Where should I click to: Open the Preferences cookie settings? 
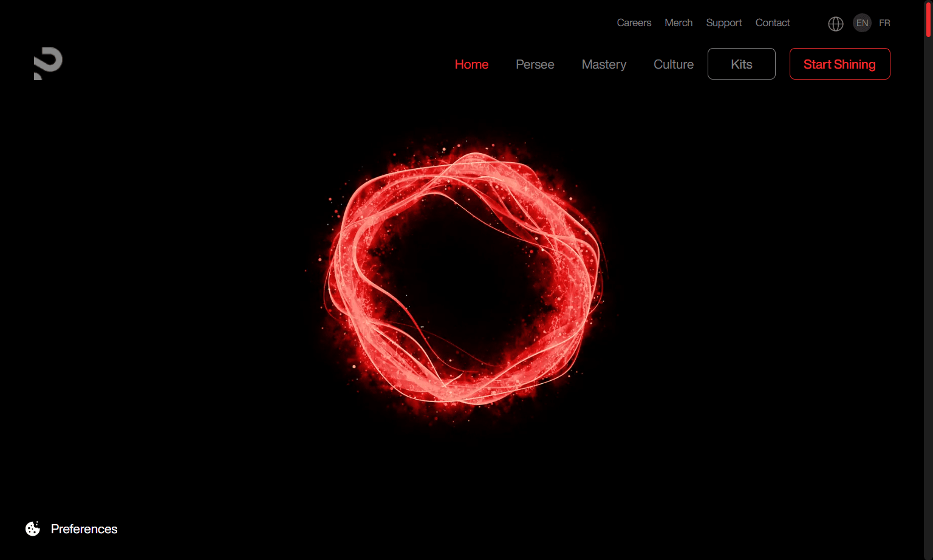click(x=84, y=529)
